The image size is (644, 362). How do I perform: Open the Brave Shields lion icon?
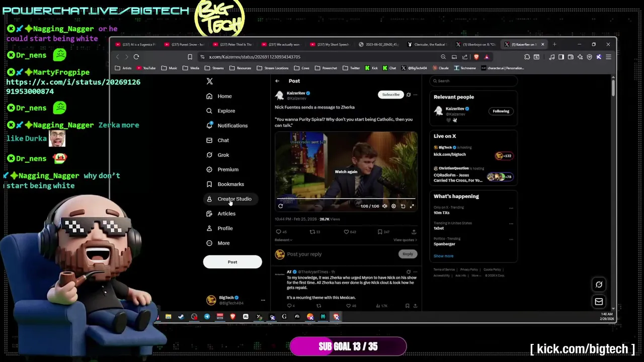476,57
